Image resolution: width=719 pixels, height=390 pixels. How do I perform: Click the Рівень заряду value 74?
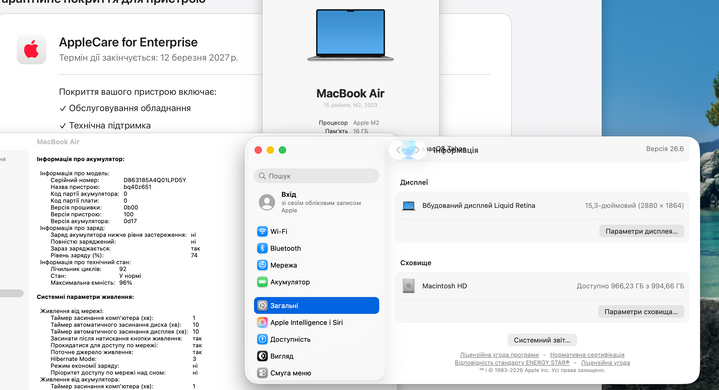tap(194, 255)
